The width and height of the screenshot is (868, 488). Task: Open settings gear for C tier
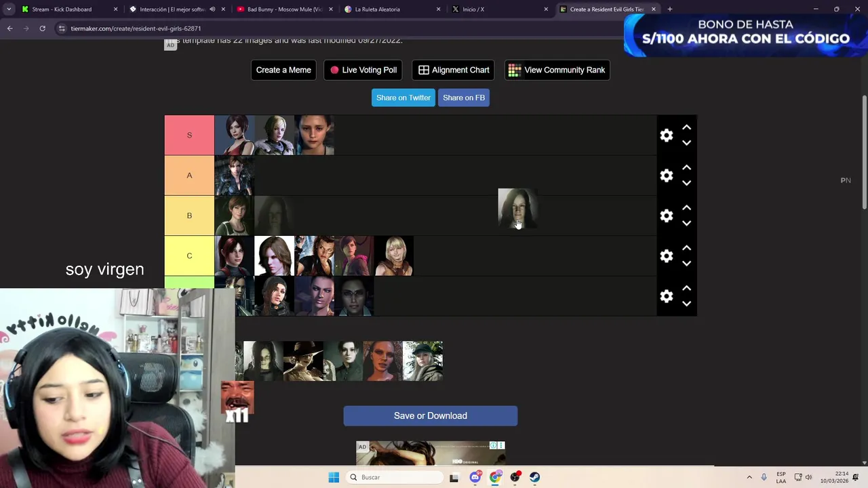667,256
